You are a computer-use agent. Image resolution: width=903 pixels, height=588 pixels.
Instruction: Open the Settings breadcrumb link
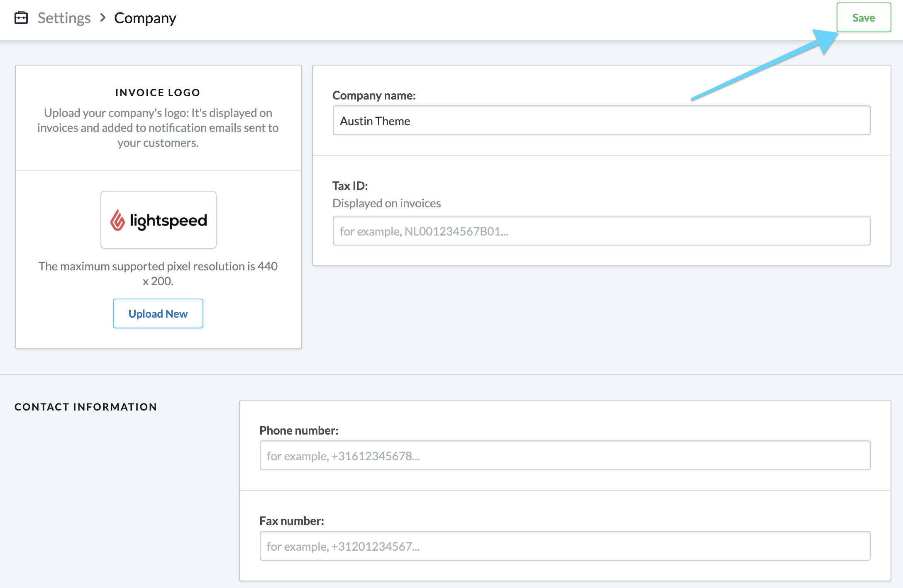64,18
